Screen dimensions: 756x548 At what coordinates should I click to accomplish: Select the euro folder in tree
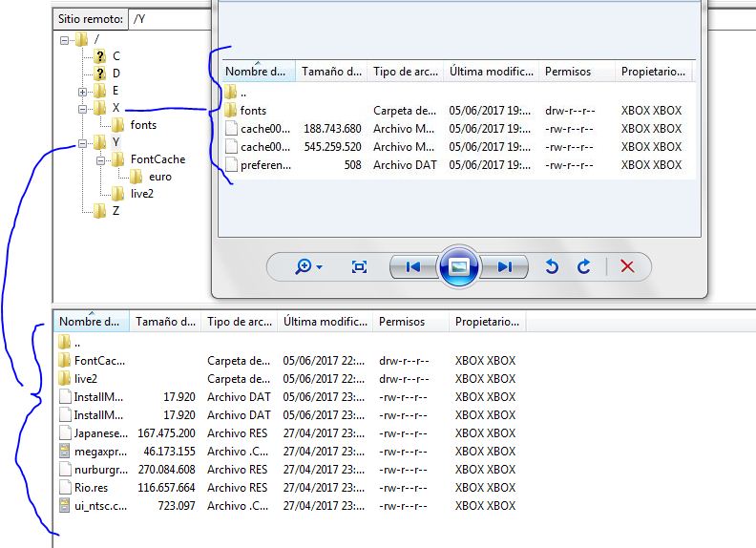click(160, 177)
